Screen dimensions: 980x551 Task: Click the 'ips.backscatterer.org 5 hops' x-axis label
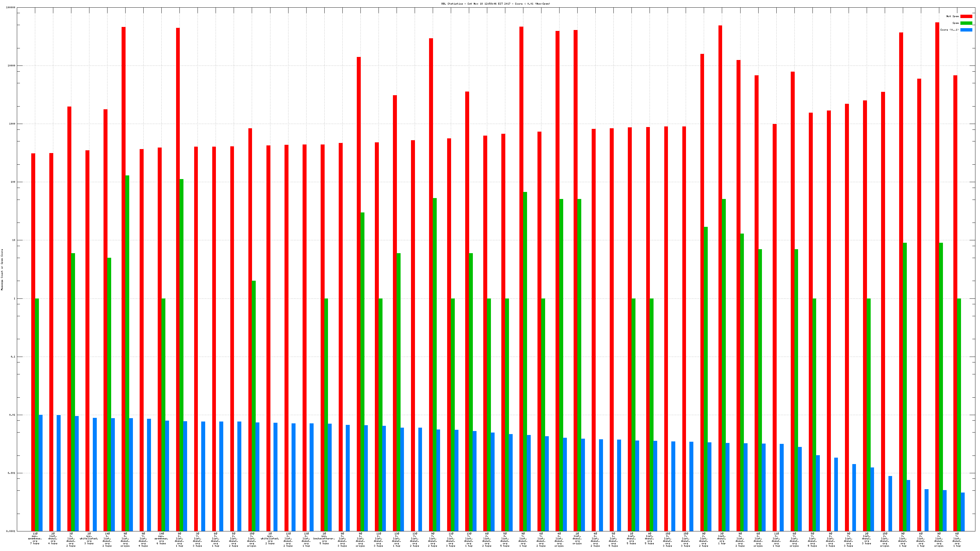point(324,538)
